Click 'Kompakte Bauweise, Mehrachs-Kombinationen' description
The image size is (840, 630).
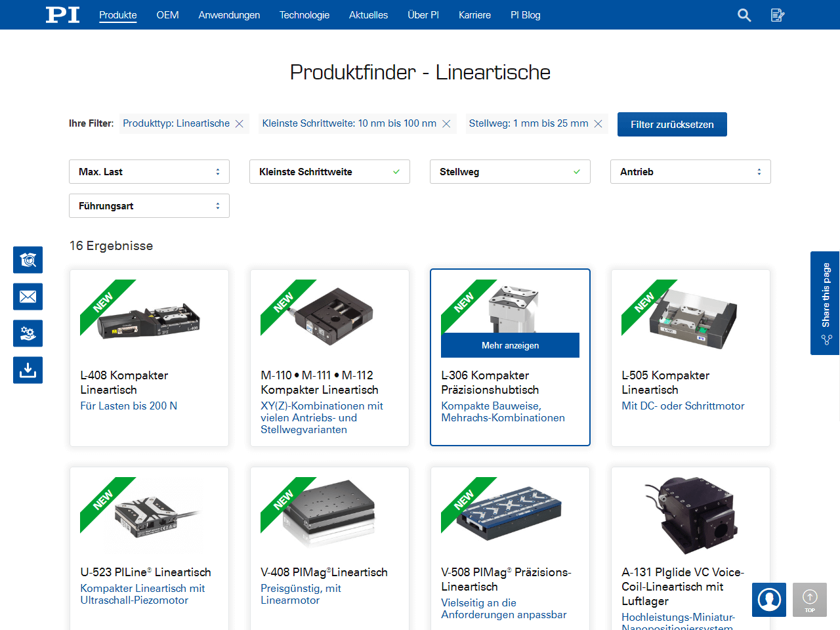click(503, 412)
